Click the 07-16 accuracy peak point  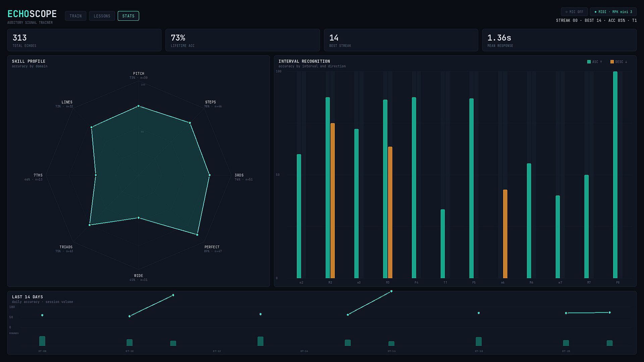click(x=391, y=291)
